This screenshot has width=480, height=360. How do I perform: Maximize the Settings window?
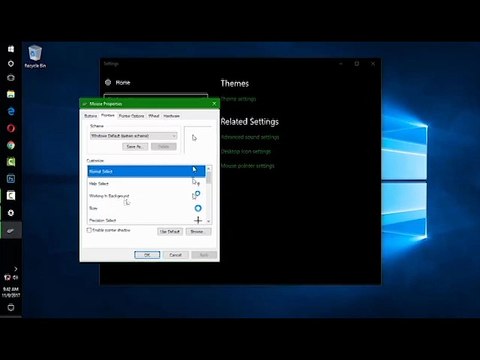[357, 64]
